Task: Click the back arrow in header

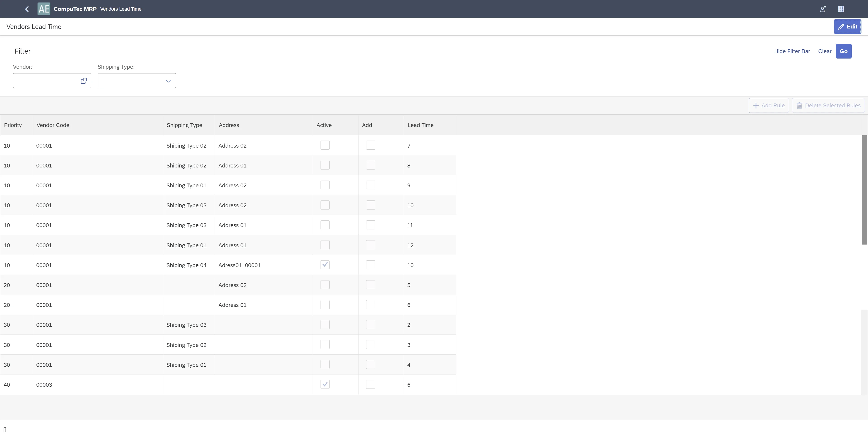Action: 27,9
